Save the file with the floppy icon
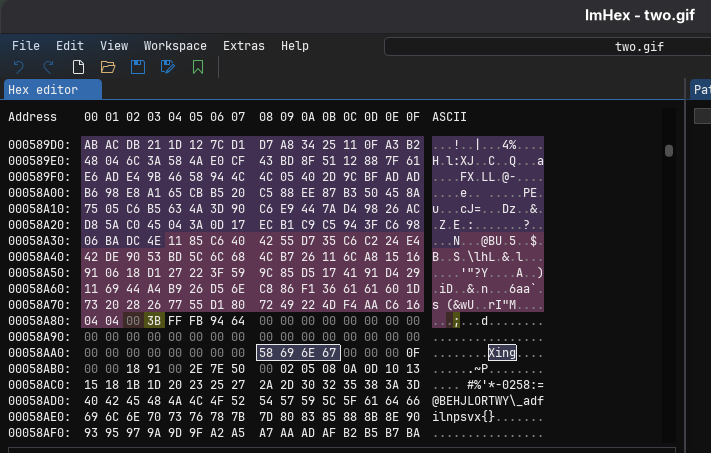The image size is (711, 453). pos(138,67)
